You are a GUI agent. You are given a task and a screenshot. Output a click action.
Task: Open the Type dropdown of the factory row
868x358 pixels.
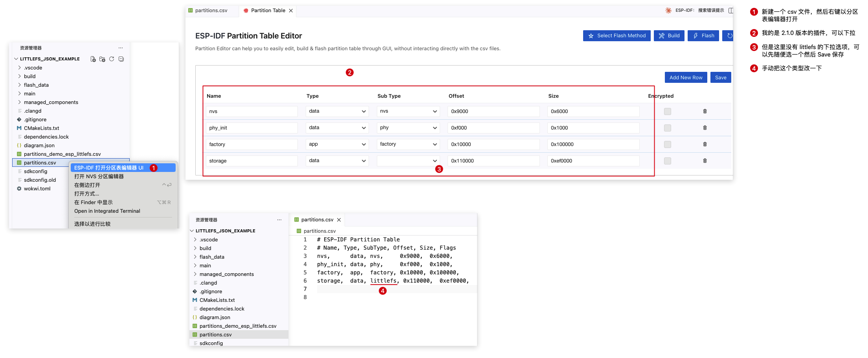click(x=337, y=144)
